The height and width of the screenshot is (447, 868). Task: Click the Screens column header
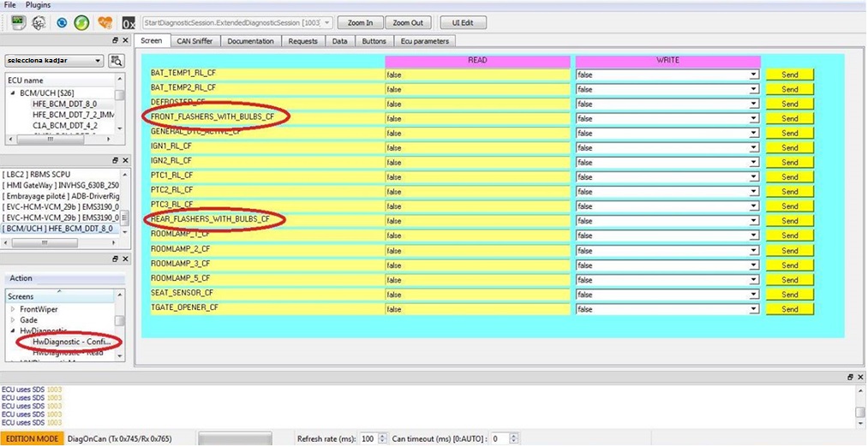point(60,296)
